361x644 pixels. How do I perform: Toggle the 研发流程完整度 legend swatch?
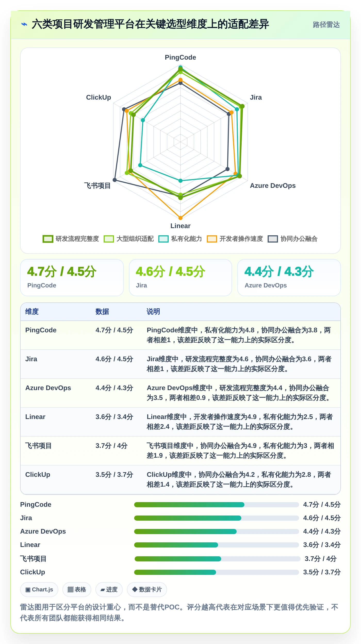[48, 239]
